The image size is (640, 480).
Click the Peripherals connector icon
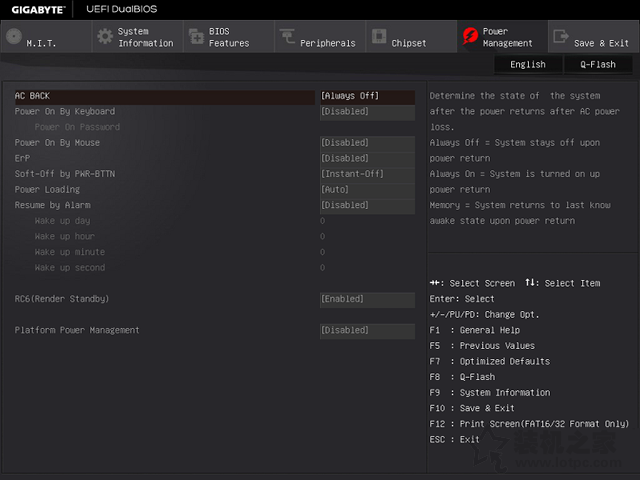click(288, 37)
